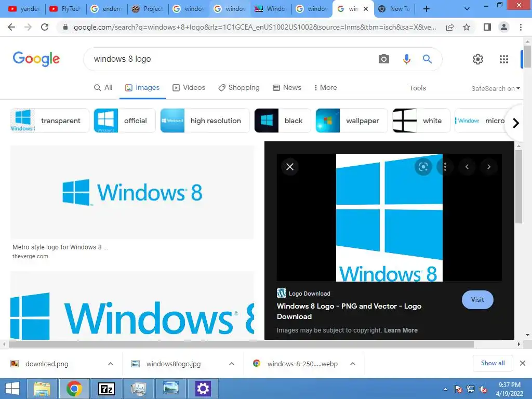532x399 pixels.
Task: Show hidden system tray icons
Action: click(x=445, y=389)
